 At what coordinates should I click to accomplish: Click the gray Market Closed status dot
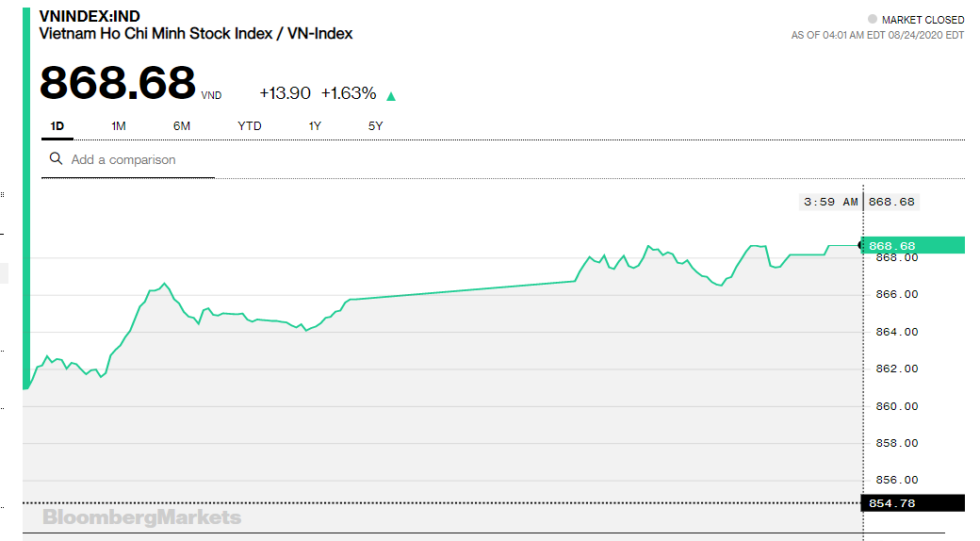point(873,19)
